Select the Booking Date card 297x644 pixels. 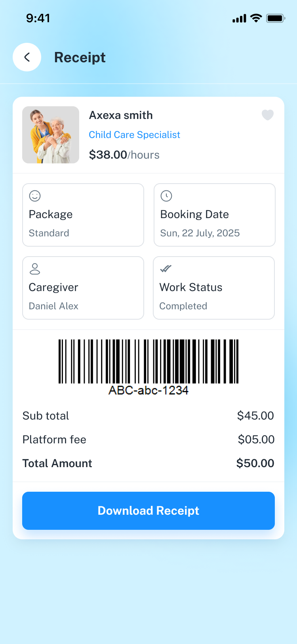point(215,215)
